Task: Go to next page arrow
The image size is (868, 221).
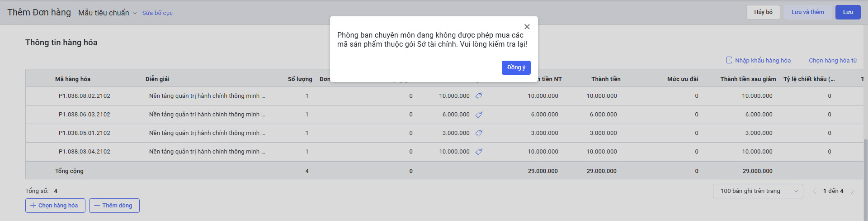Action: click(852, 191)
